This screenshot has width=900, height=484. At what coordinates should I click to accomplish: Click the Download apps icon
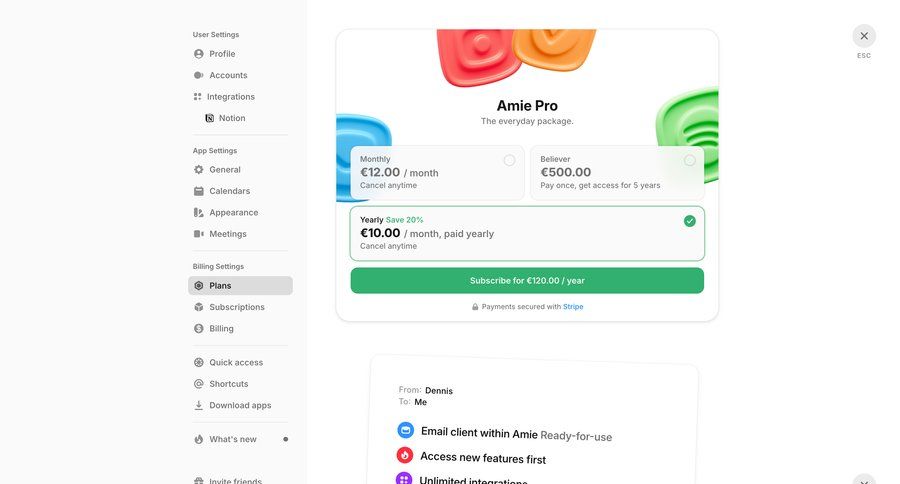tap(198, 406)
